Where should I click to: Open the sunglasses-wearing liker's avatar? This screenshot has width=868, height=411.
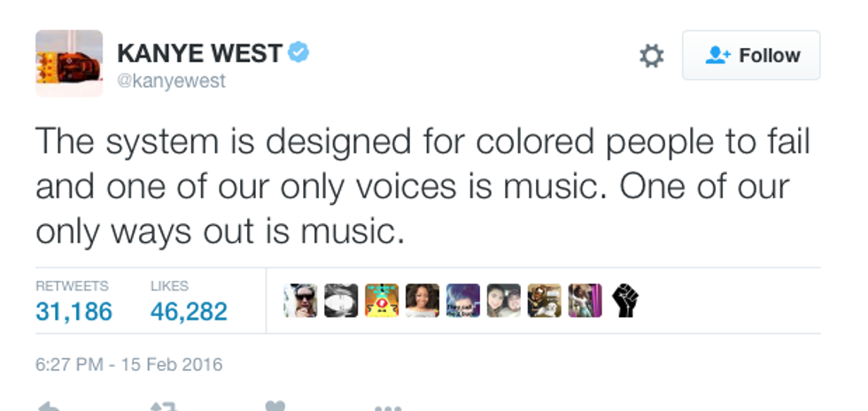(300, 301)
